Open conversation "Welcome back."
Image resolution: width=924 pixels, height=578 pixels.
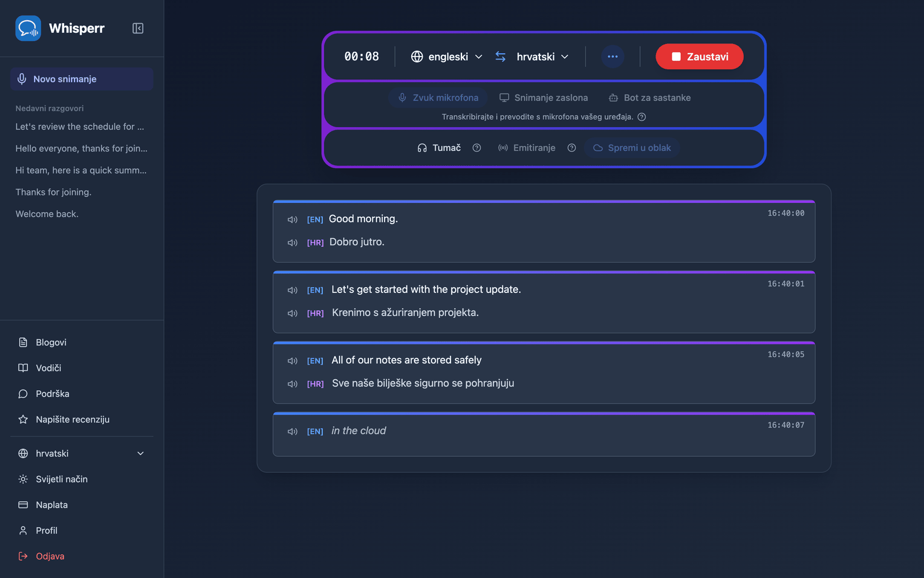(x=47, y=214)
